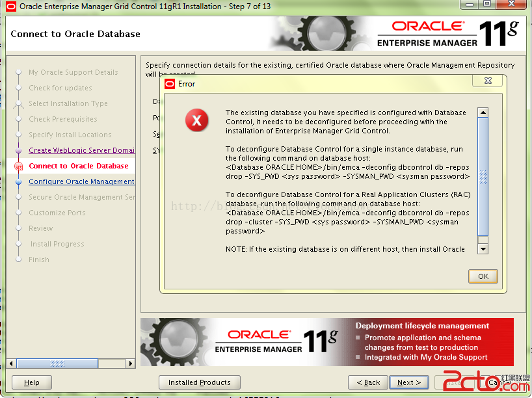Image resolution: width=532 pixels, height=398 pixels.
Task: Click the Oracle icon in installer title bar
Action: point(11,7)
